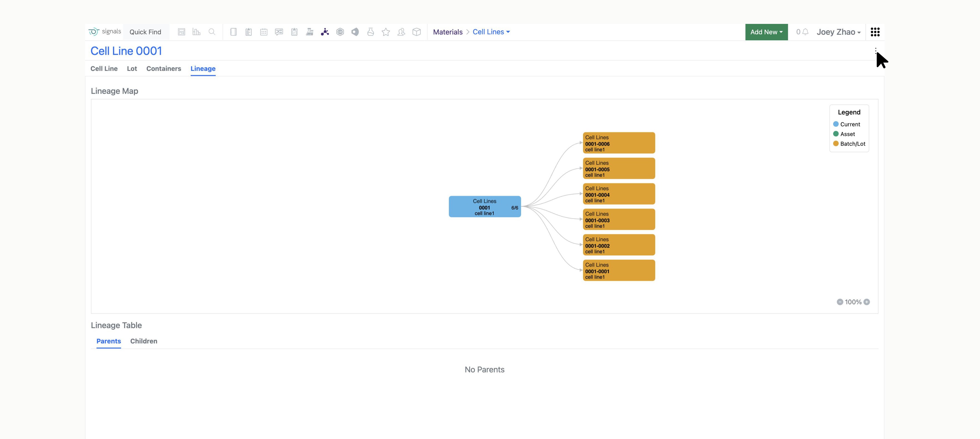The image size is (980, 439).
Task: Select lot node 0001-0001
Action: point(619,270)
